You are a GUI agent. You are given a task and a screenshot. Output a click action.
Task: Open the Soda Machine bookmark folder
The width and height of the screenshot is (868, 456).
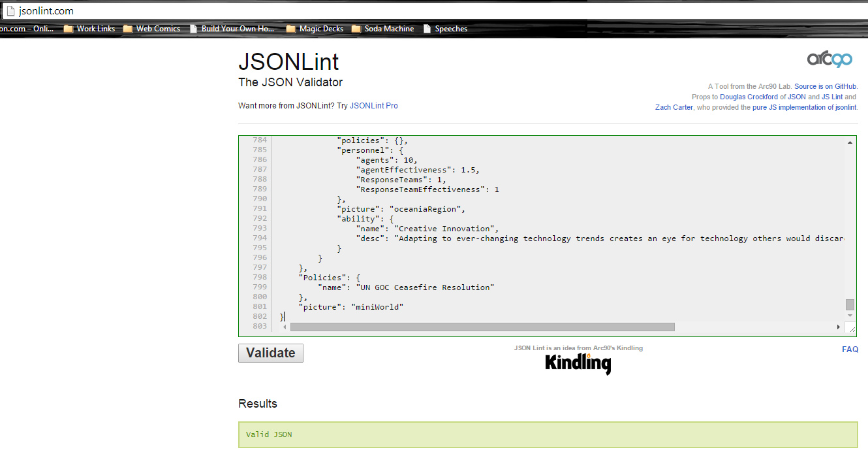[x=382, y=29]
